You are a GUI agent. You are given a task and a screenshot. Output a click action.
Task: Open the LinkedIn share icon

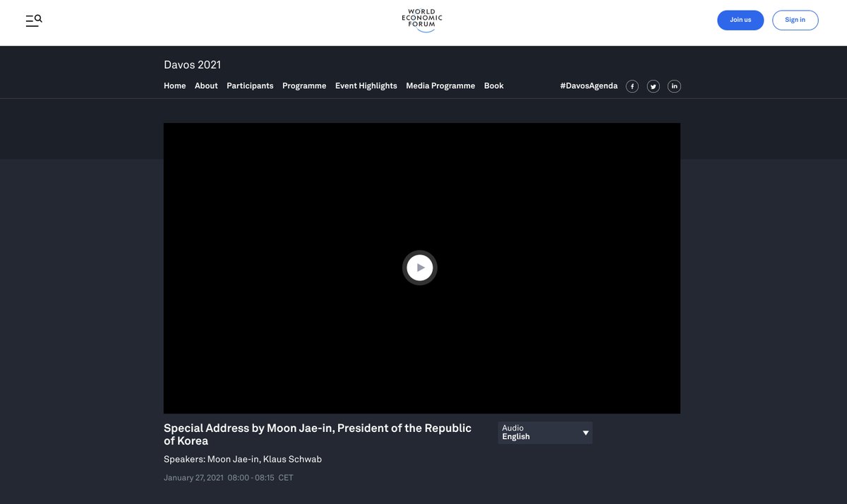tap(675, 86)
